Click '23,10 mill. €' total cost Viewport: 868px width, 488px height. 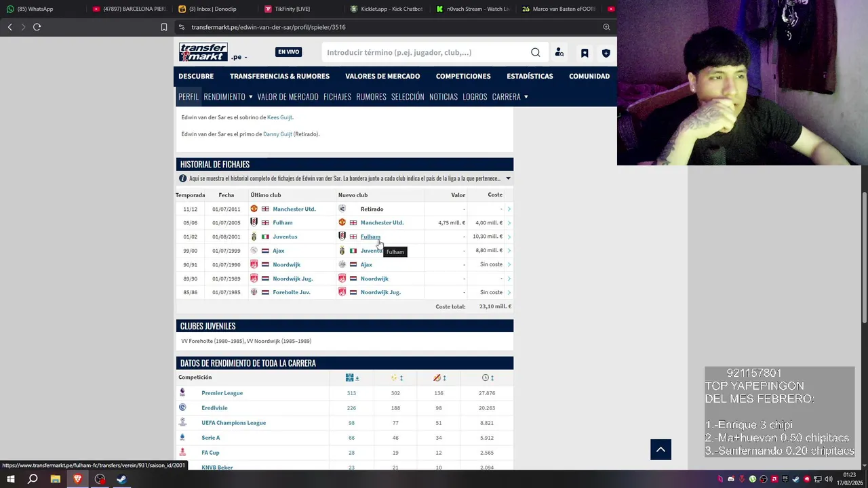pos(495,306)
